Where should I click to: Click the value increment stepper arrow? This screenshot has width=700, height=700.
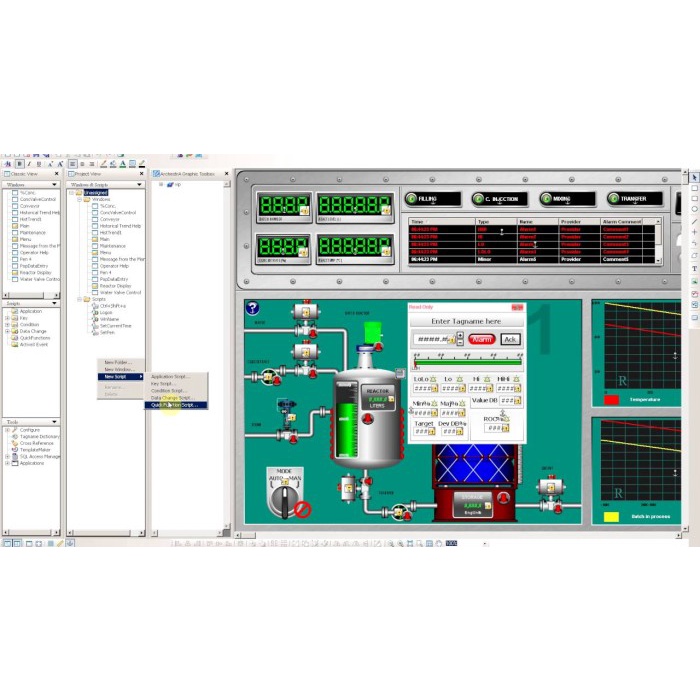click(x=460, y=335)
